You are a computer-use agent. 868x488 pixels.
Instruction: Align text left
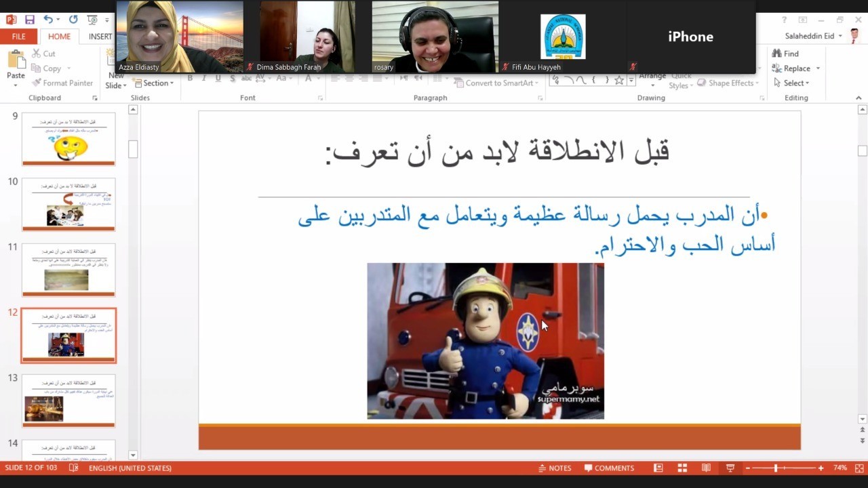coord(336,79)
